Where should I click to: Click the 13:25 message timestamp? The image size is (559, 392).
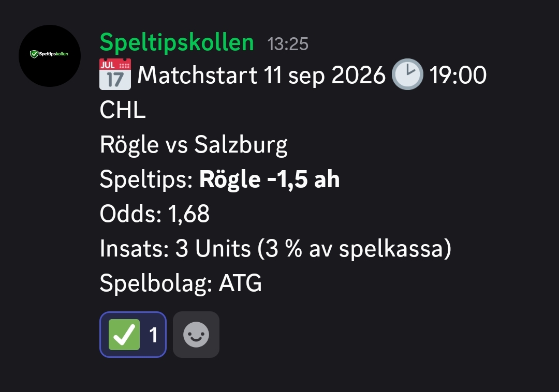click(x=288, y=44)
